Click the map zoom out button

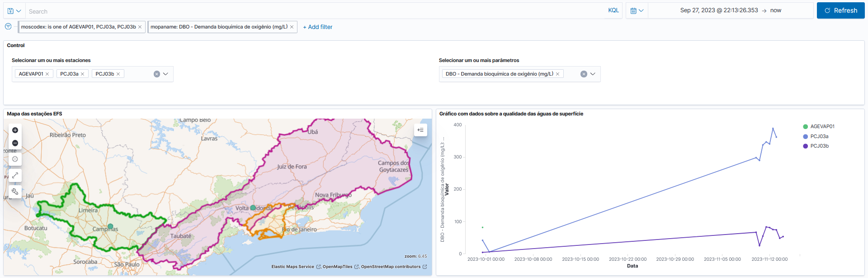(x=15, y=143)
